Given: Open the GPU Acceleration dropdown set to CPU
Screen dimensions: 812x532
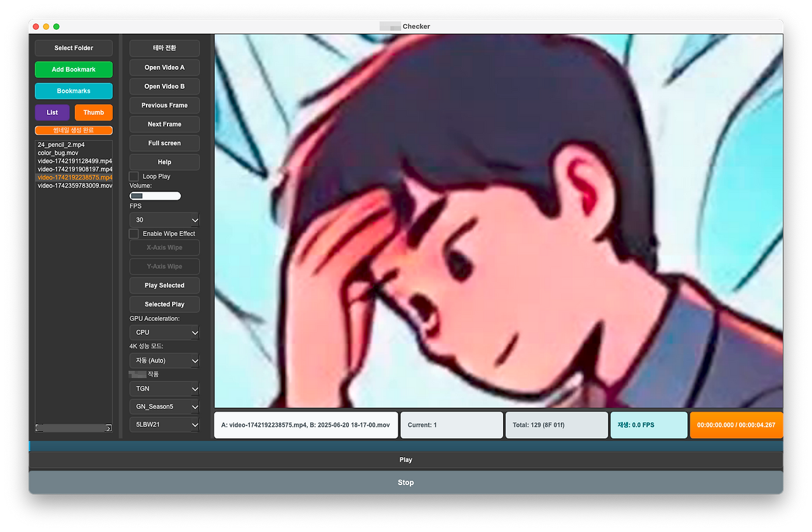Looking at the screenshot, I should [x=164, y=332].
